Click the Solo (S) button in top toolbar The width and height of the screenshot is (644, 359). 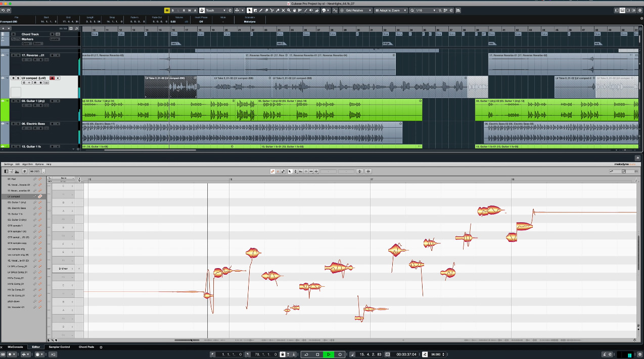tap(172, 10)
